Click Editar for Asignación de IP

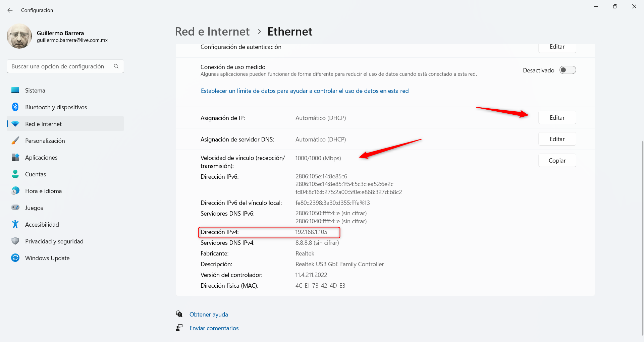coord(557,118)
